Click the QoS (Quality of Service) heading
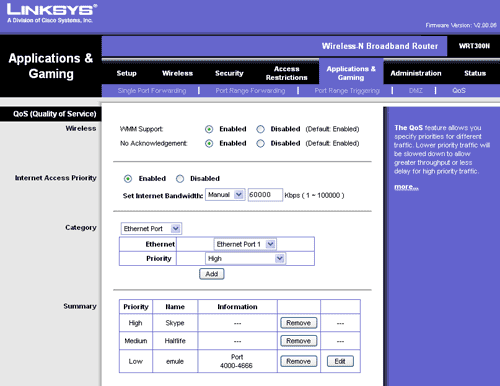 click(55, 114)
